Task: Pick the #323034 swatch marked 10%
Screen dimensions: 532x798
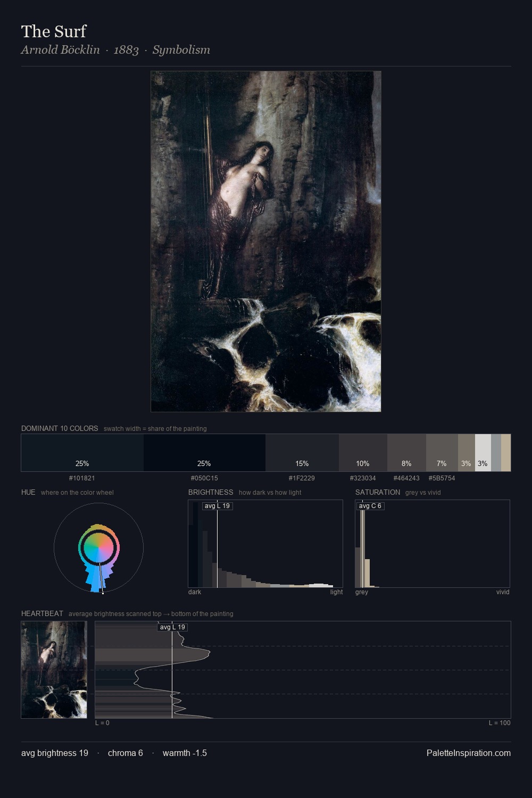Action: pyautogui.click(x=363, y=453)
